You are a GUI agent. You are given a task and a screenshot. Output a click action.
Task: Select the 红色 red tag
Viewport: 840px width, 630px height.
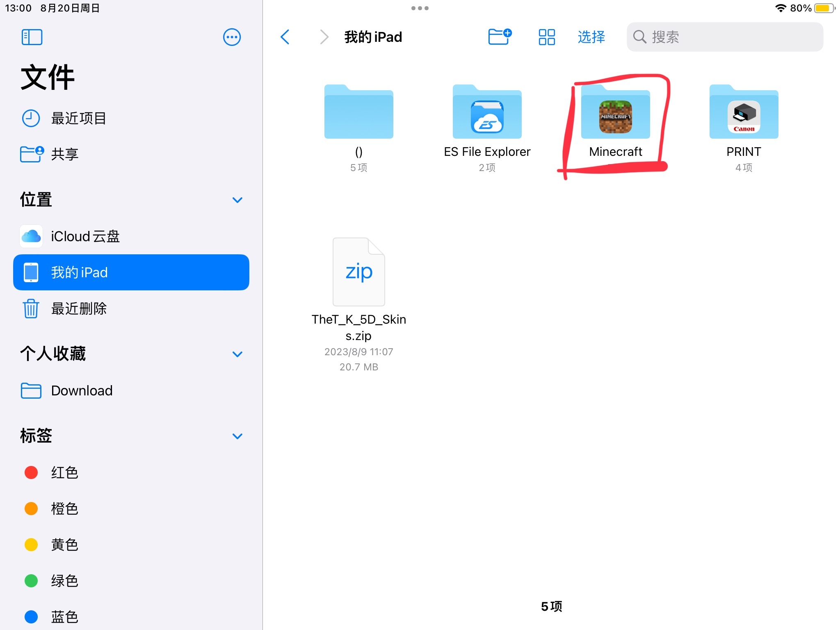[131, 472]
